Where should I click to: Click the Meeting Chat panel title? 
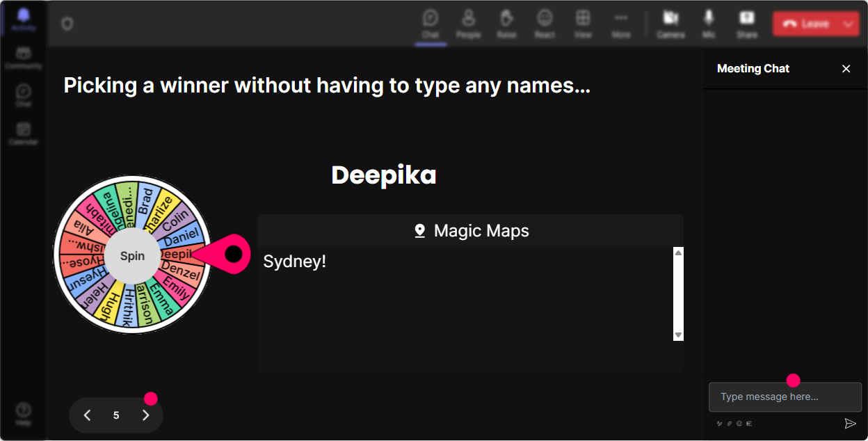point(753,68)
